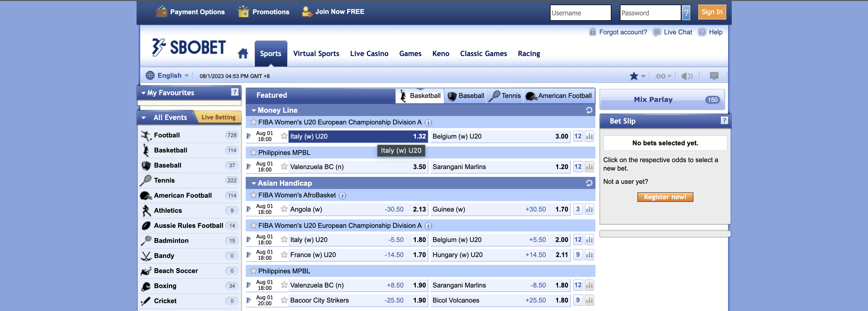Favourite Philippines MPBL league in Money Line
Image resolution: width=868 pixels, height=311 pixels.
pyautogui.click(x=253, y=152)
